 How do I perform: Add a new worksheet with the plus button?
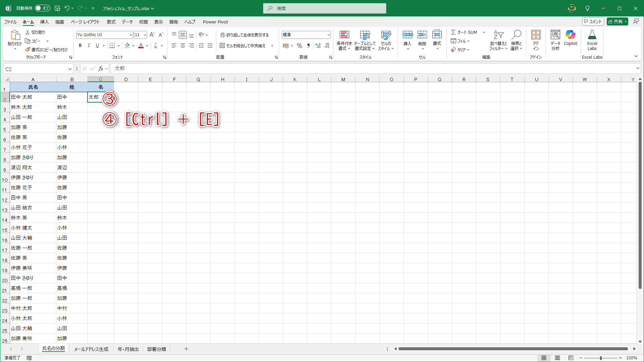tap(186, 349)
